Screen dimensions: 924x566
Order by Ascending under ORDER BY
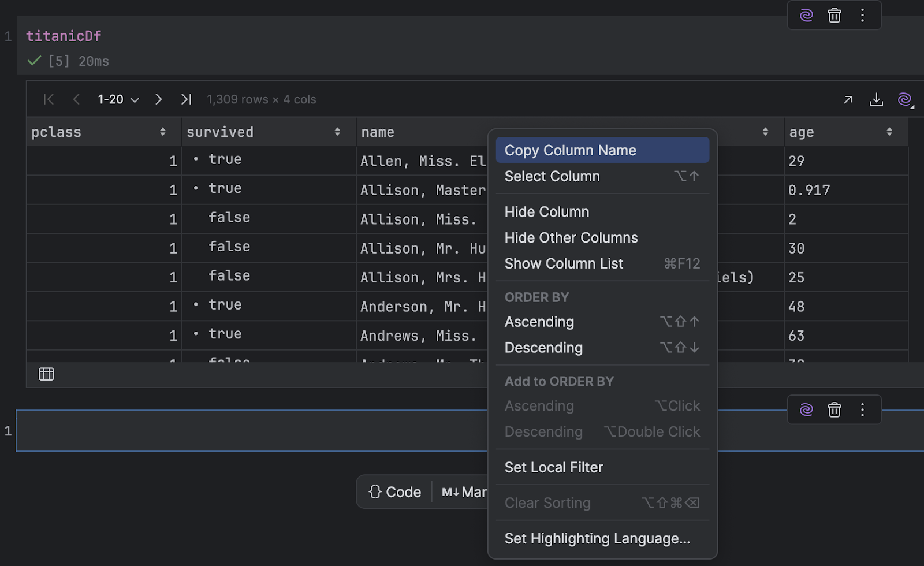coord(602,322)
